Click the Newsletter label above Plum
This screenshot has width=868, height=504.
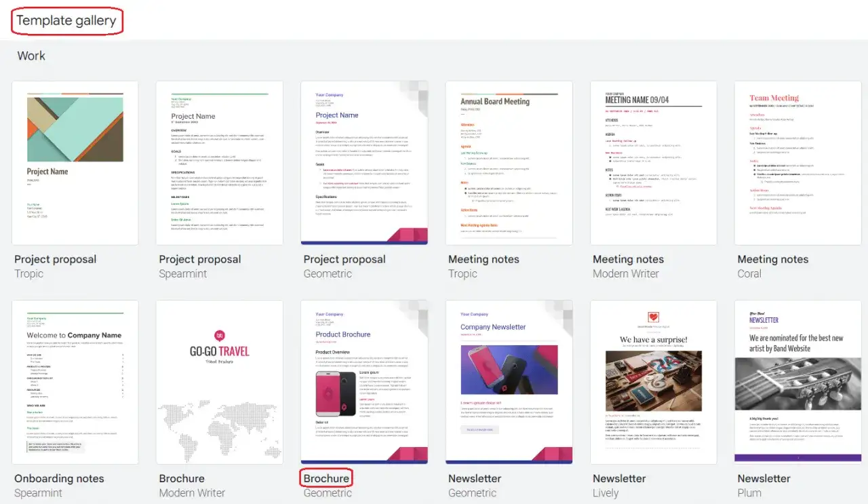point(764,478)
